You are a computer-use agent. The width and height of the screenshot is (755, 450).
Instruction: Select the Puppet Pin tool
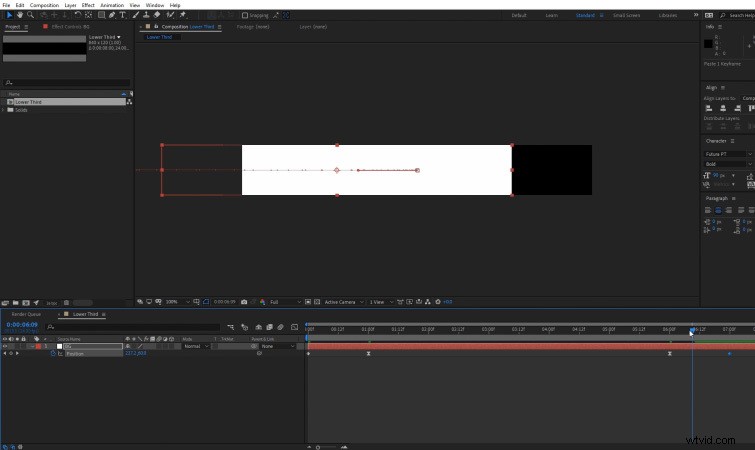(x=182, y=15)
